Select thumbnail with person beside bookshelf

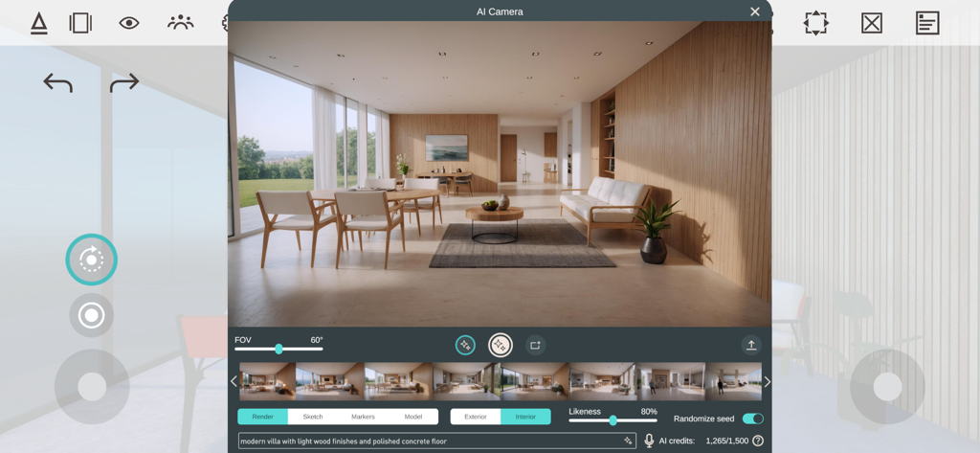[671, 381]
